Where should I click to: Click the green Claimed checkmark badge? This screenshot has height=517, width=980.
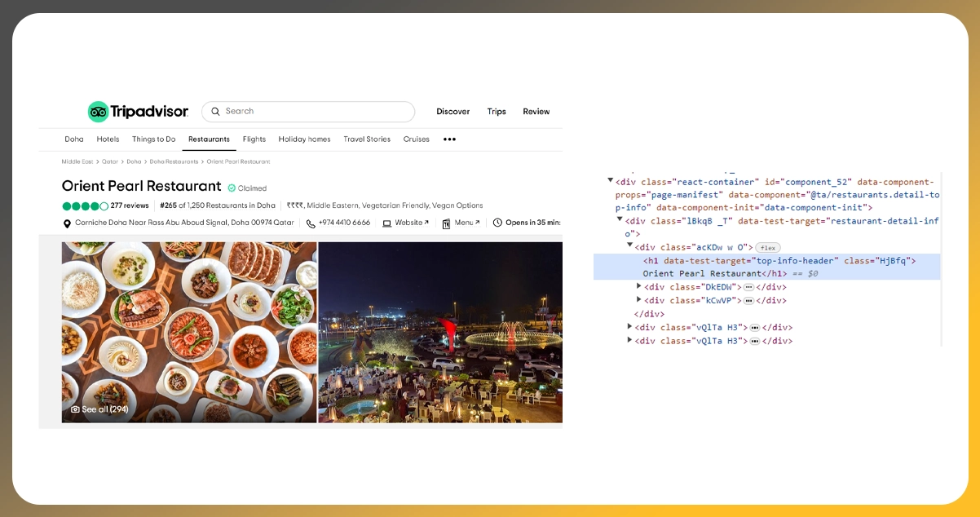pos(232,188)
